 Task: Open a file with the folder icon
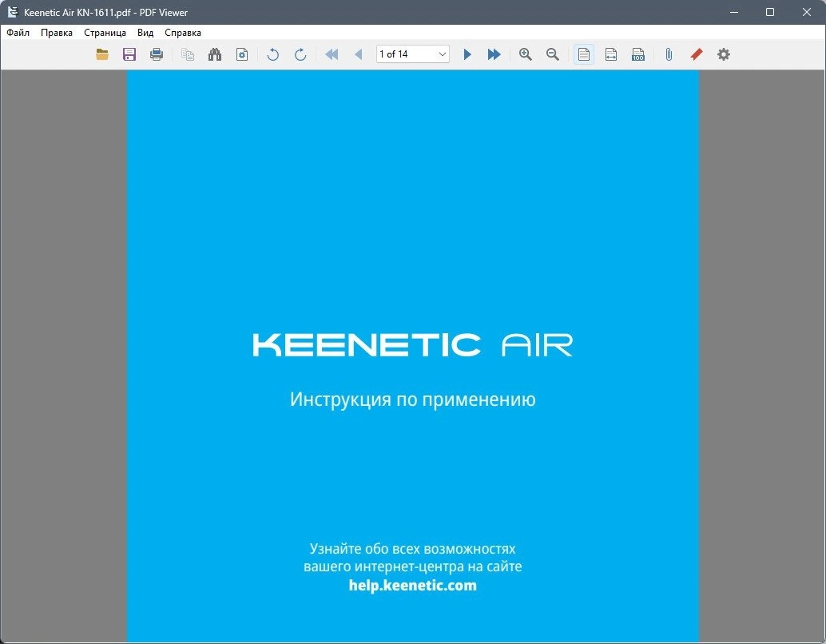pyautogui.click(x=102, y=54)
